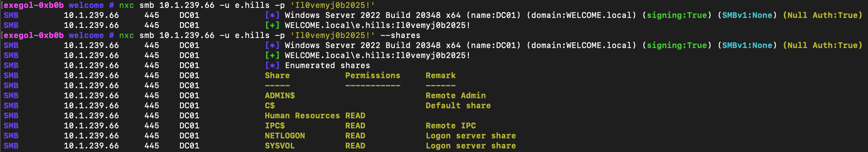This screenshot has width=868, height=152.
Task: Click the Enumerated shares status text
Action: 327,66
